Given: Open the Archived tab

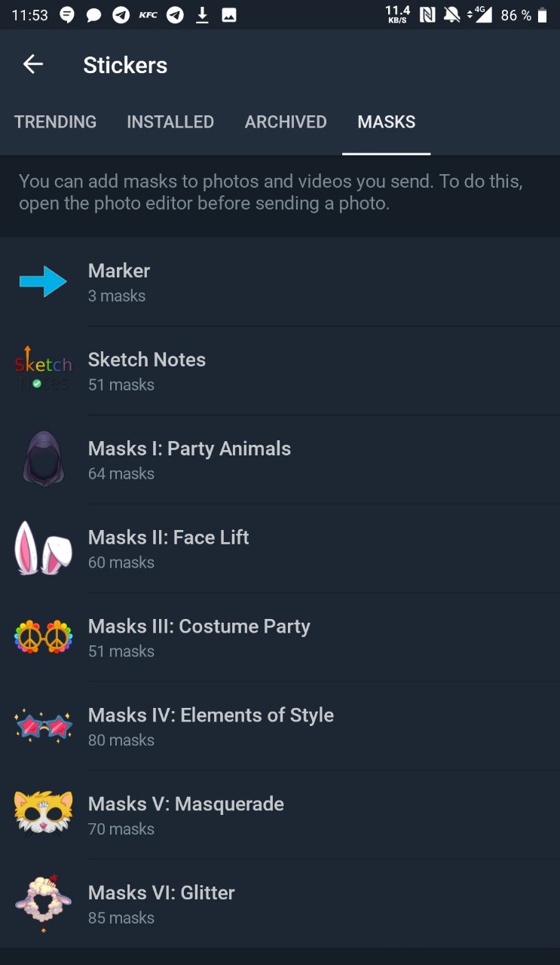Looking at the screenshot, I should point(286,122).
